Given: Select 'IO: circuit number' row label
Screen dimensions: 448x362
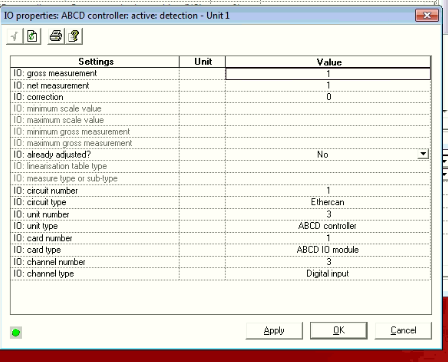Looking at the screenshot, I should tap(45, 191).
